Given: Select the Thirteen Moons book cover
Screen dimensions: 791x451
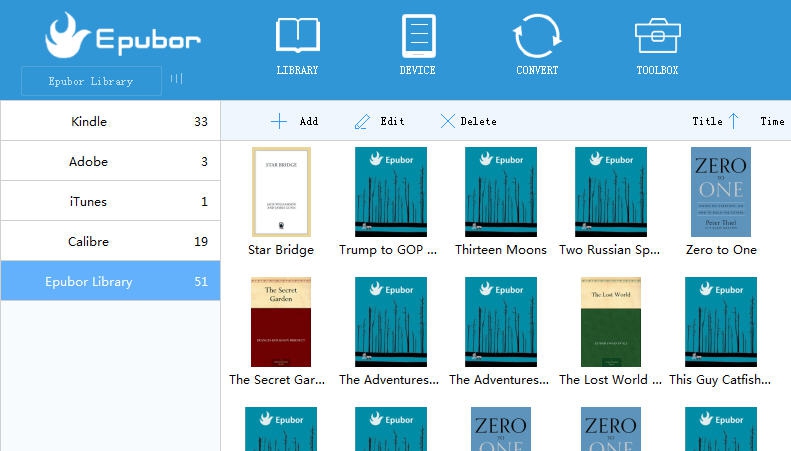Looking at the screenshot, I should [501, 192].
